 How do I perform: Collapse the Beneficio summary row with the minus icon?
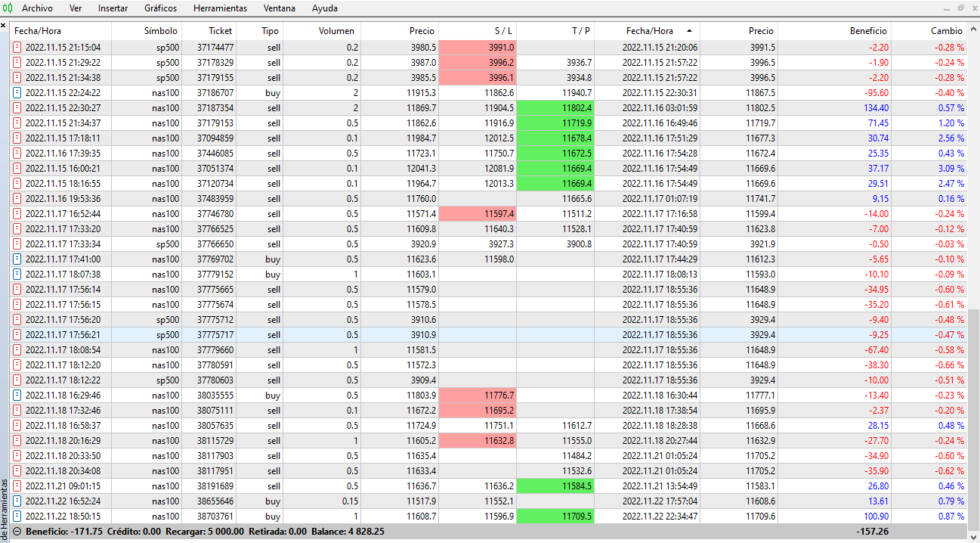pos(17,532)
